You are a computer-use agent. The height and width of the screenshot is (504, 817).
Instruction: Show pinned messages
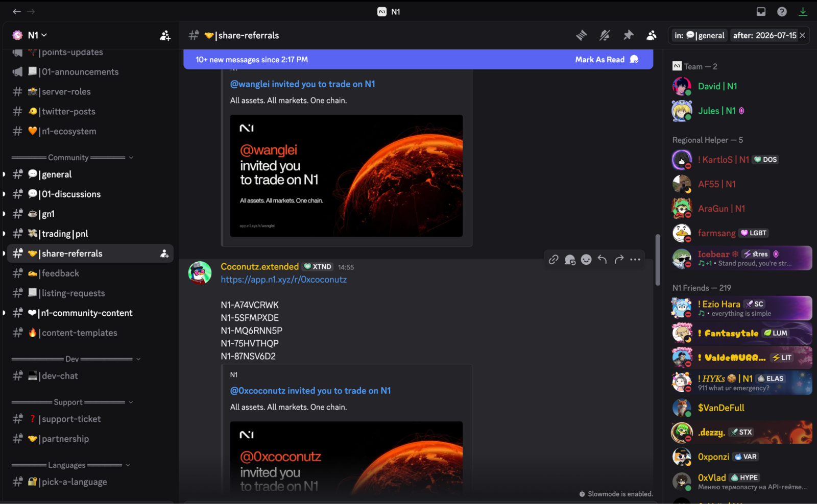point(628,35)
